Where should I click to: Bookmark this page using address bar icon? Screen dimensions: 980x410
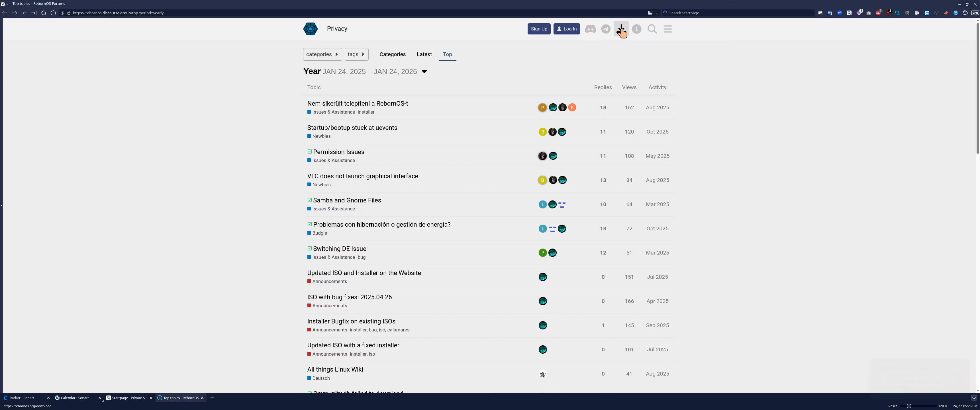coord(657,13)
